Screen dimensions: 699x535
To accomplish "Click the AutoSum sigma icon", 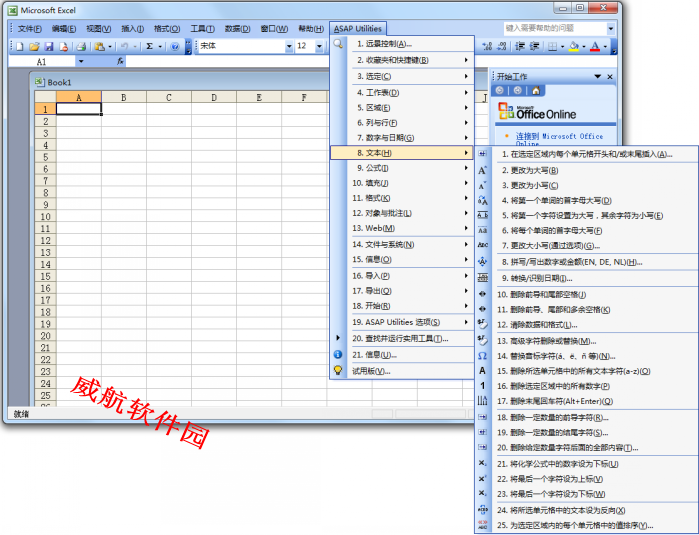I will pyautogui.click(x=150, y=46).
